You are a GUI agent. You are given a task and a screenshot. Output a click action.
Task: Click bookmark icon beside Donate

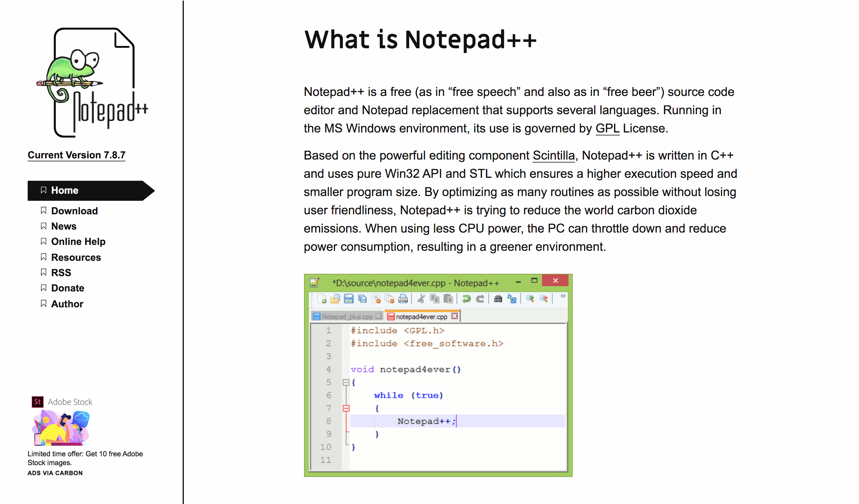coord(43,288)
